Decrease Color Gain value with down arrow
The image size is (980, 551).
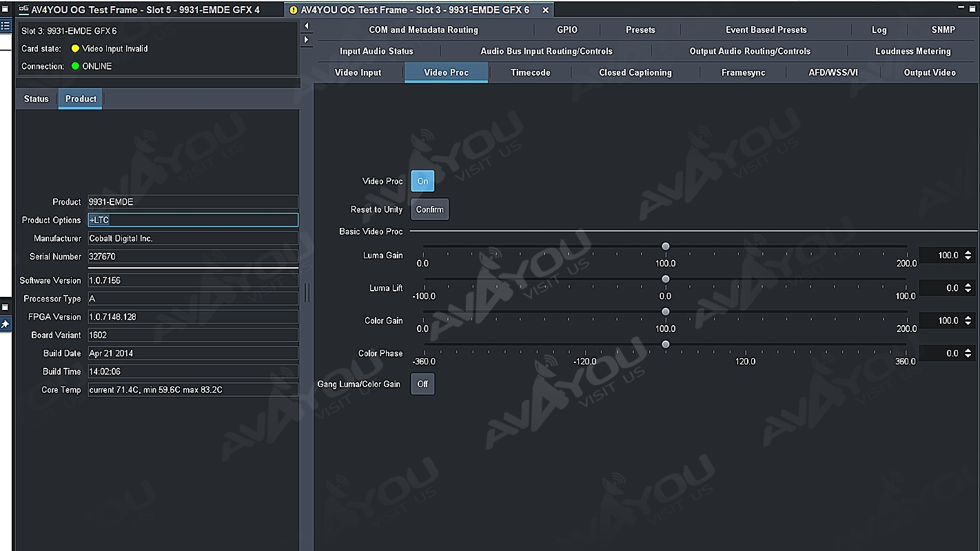(968, 324)
